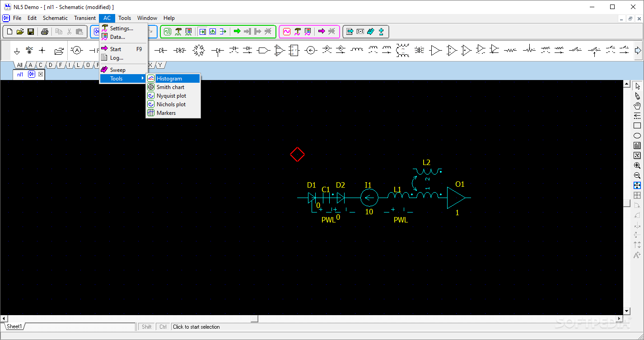Select Smith chart from Tools submenu
This screenshot has width=644, height=340.
(x=173, y=87)
